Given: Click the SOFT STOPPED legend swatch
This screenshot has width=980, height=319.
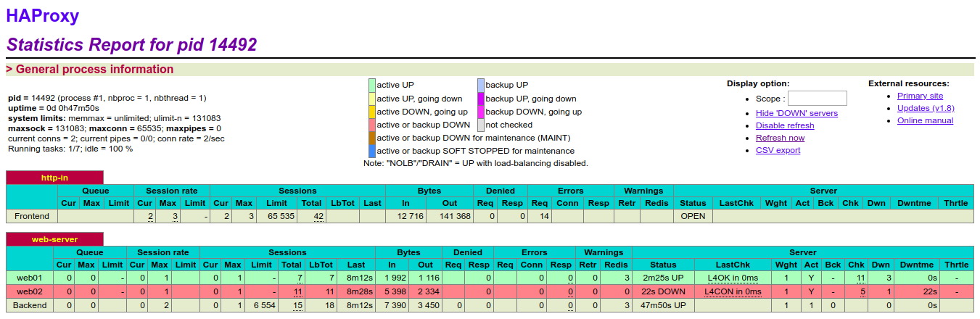Looking at the screenshot, I should click(372, 151).
